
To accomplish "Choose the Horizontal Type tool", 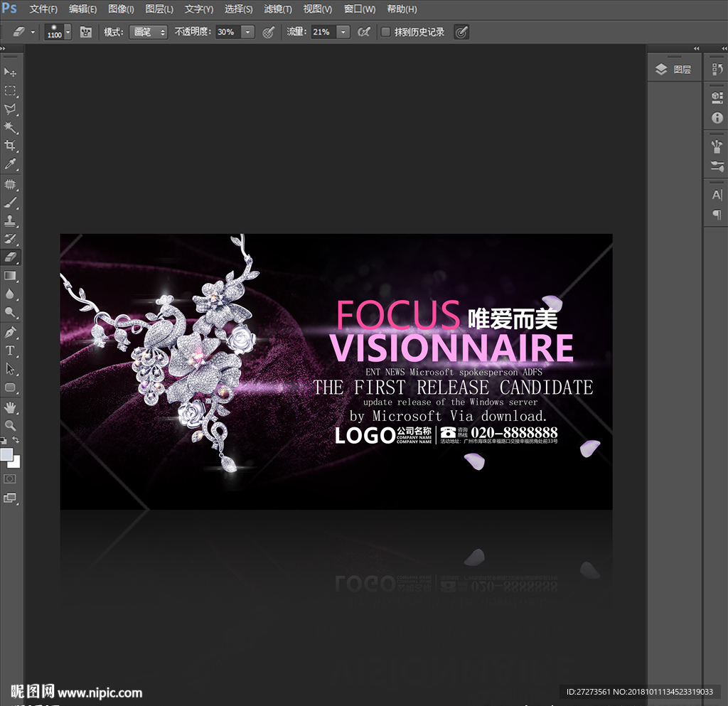I will point(11,351).
